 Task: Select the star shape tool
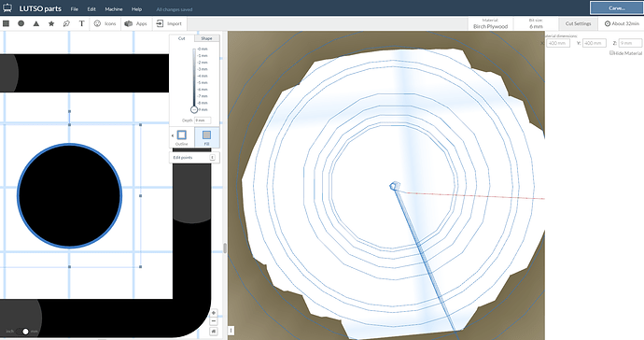51,23
